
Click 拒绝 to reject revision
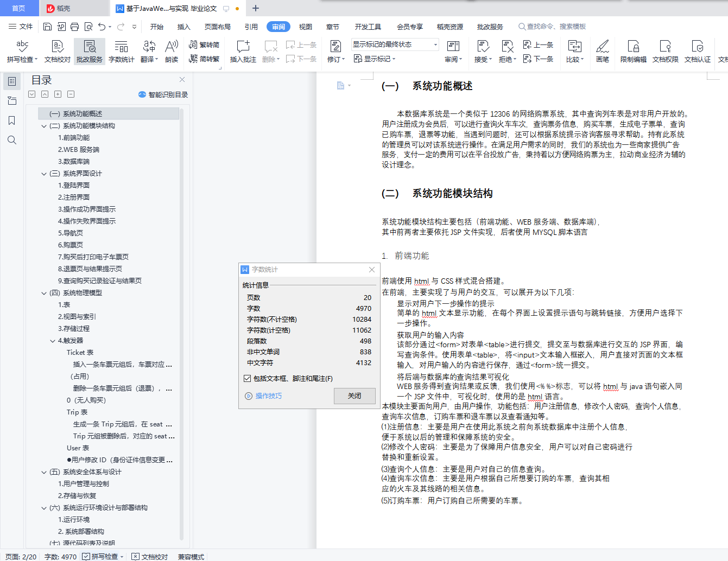pos(507,52)
